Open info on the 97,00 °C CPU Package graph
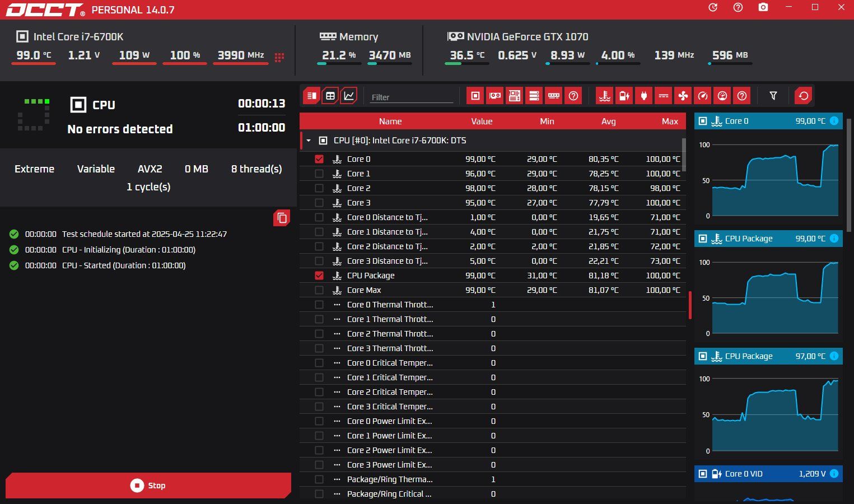This screenshot has width=854, height=504. (834, 356)
